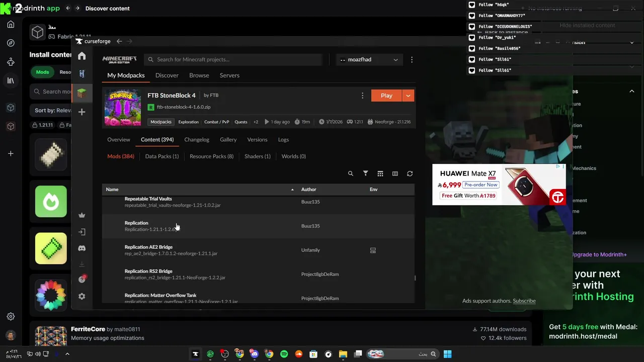
Task: Open Modrinth library icon
Action: [11, 80]
